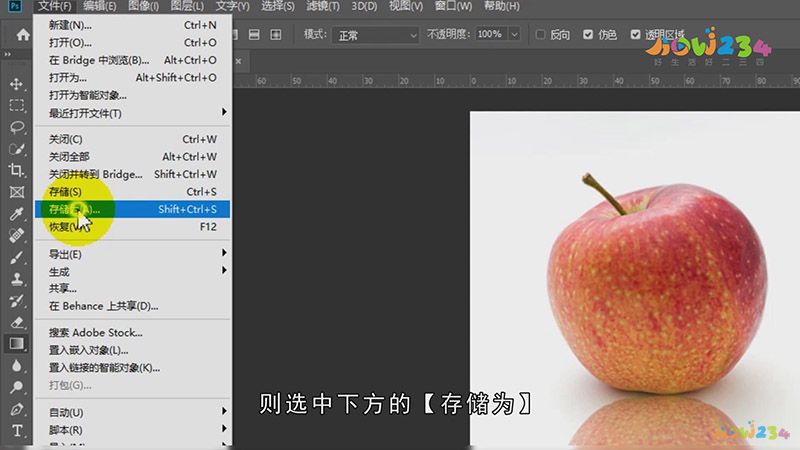Screen dimensions: 800x450
Task: Select the Quick Selection tool
Action: pyautogui.click(x=16, y=149)
